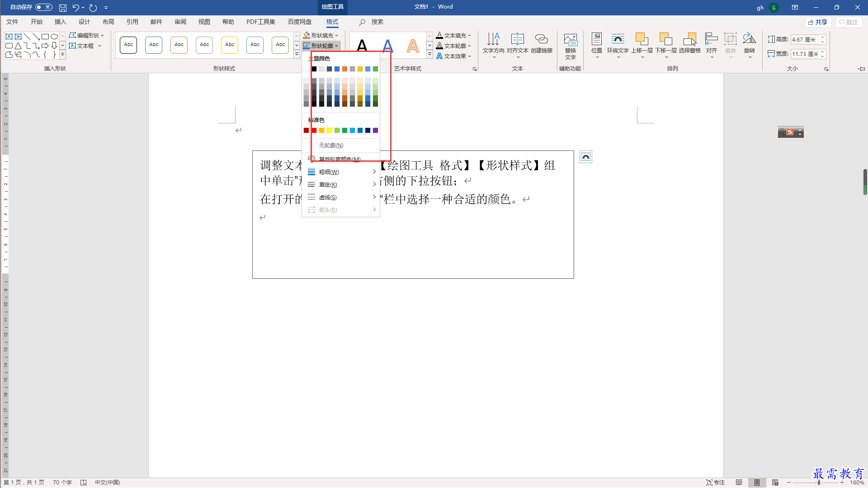The image size is (868, 488).
Task: Click the Undo arrow icon
Action: click(75, 7)
